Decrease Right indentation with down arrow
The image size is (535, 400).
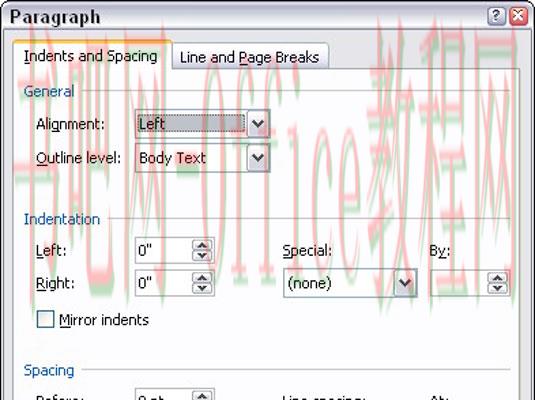point(202,288)
